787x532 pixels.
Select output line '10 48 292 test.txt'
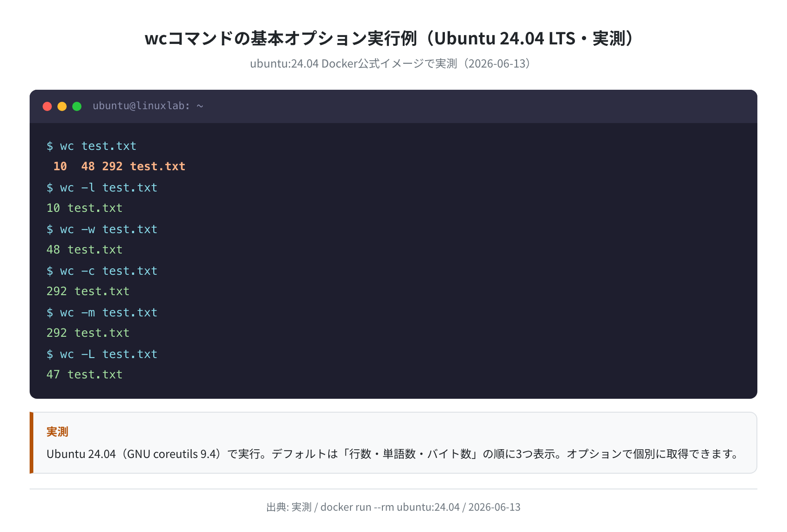[119, 167]
